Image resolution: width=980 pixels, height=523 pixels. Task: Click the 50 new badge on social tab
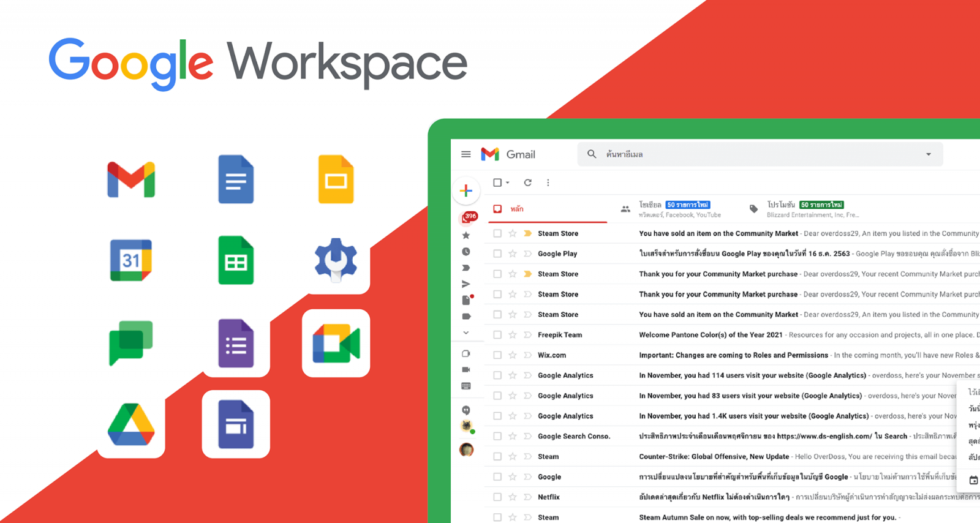point(688,205)
